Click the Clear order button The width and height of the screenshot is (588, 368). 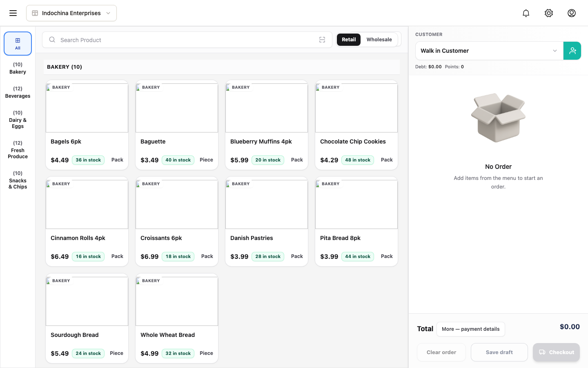(x=441, y=352)
